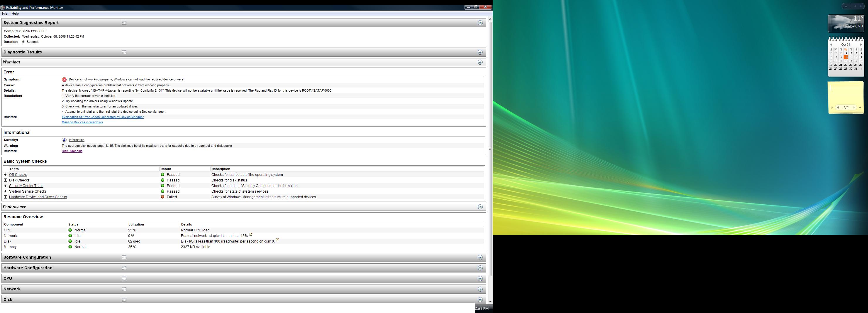Open System Diagnostics Report section menu icon
This screenshot has width=868, height=313.
pyautogui.click(x=124, y=23)
